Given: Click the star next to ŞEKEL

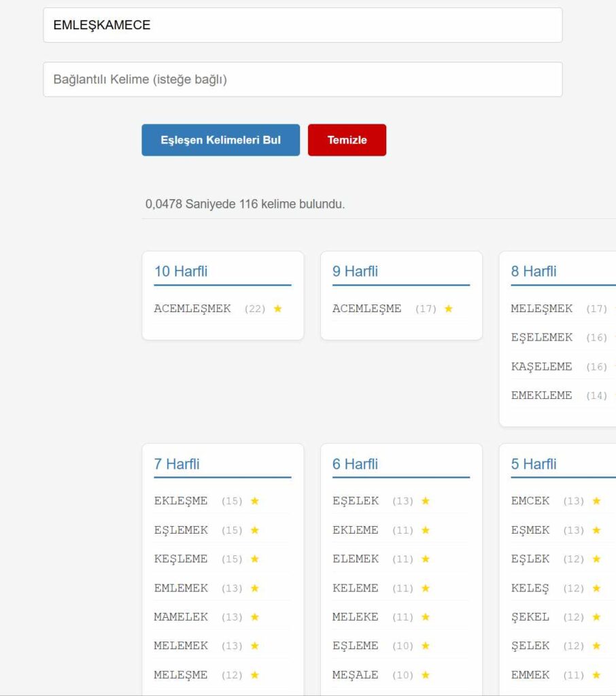Looking at the screenshot, I should coord(596,617).
